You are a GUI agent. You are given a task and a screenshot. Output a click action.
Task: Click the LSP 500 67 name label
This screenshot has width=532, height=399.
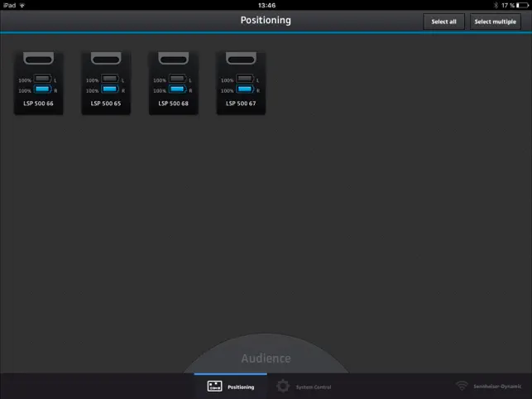pos(241,103)
